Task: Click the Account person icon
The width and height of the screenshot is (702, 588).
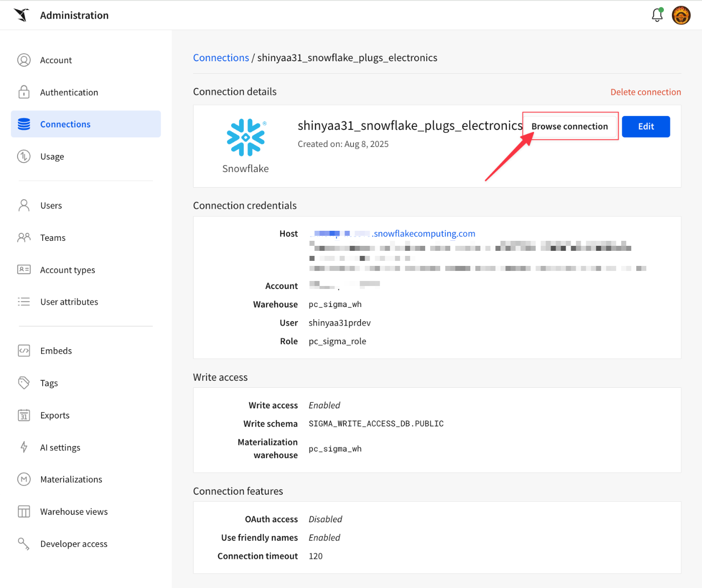Action: 24,60
